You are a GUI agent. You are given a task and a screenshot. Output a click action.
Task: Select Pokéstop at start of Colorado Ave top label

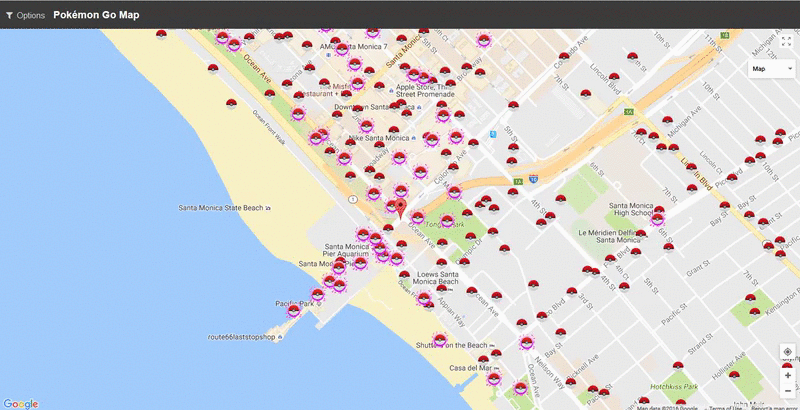(x=564, y=56)
